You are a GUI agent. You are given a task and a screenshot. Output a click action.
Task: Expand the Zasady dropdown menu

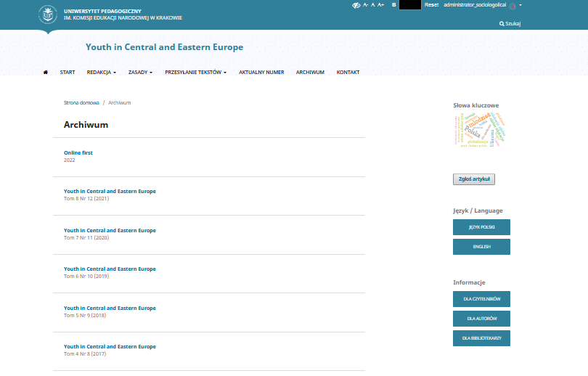coord(140,73)
